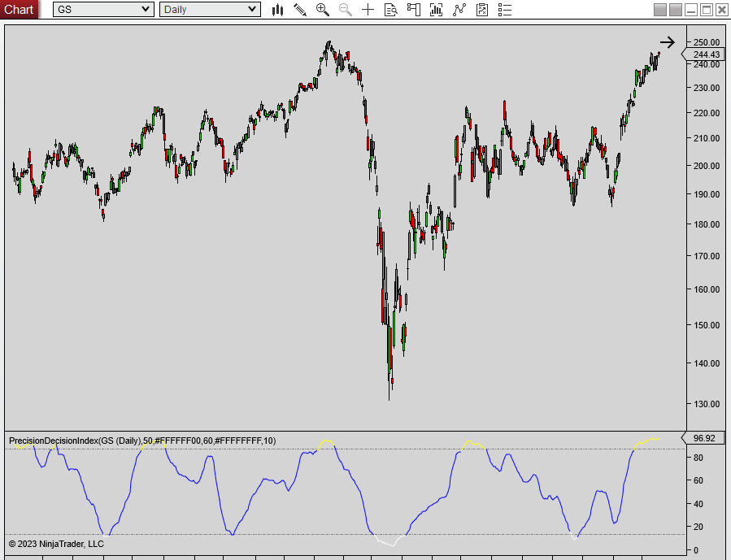
Task: Click the arrow to return to latest bar
Action: click(x=667, y=43)
